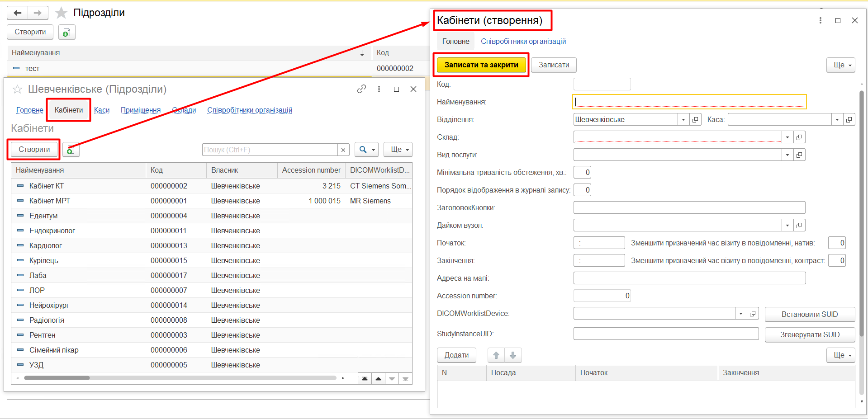The image size is (868, 419).
Task: Jump to the last row of the list
Action: click(x=405, y=379)
